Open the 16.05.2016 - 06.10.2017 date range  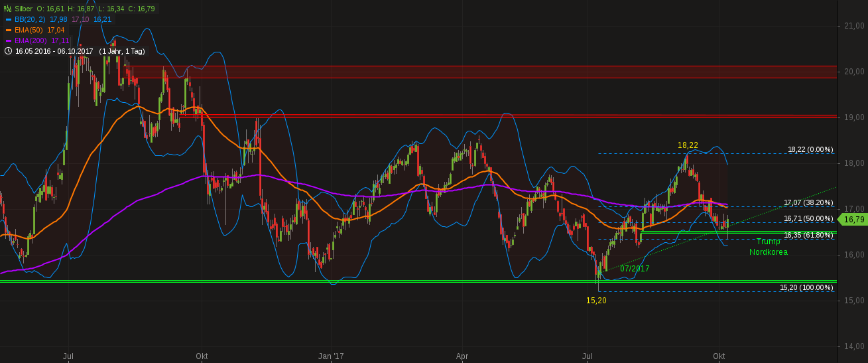[x=54, y=51]
